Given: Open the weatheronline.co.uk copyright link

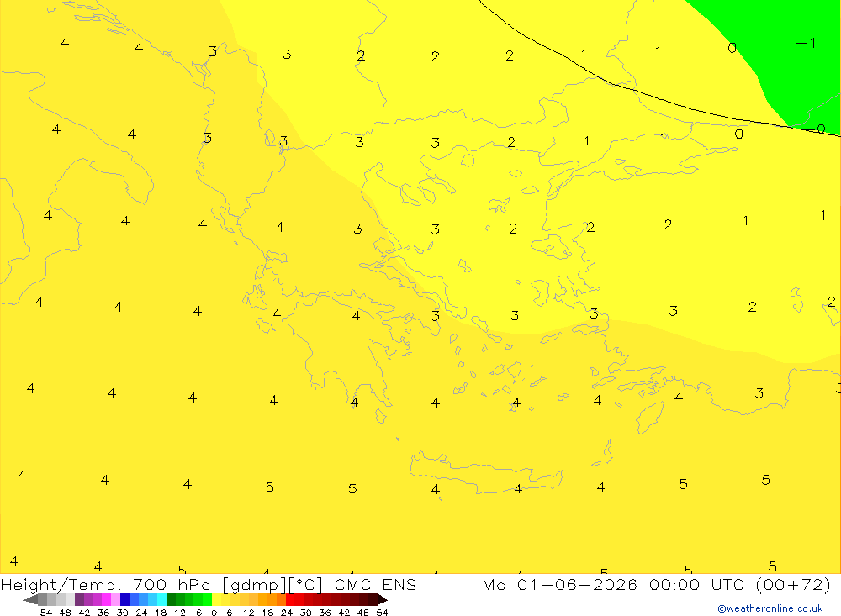Looking at the screenshot, I should point(770,608).
